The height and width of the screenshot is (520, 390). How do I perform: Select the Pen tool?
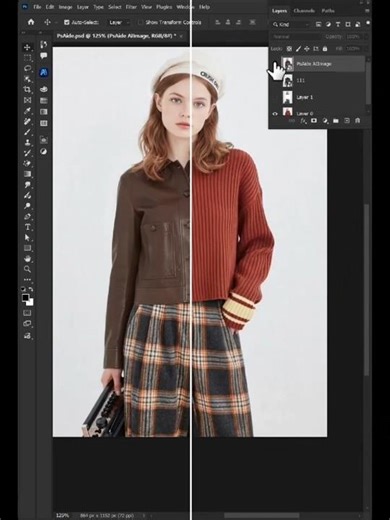(x=27, y=217)
